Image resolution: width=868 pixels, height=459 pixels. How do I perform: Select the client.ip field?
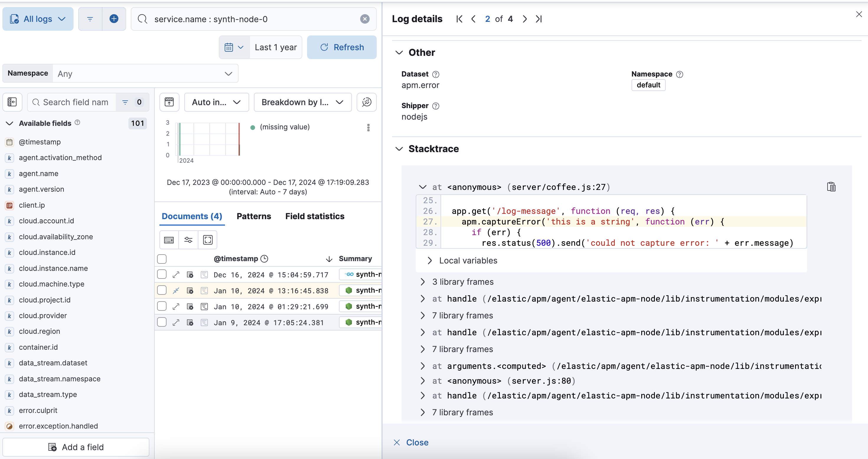pos(32,205)
